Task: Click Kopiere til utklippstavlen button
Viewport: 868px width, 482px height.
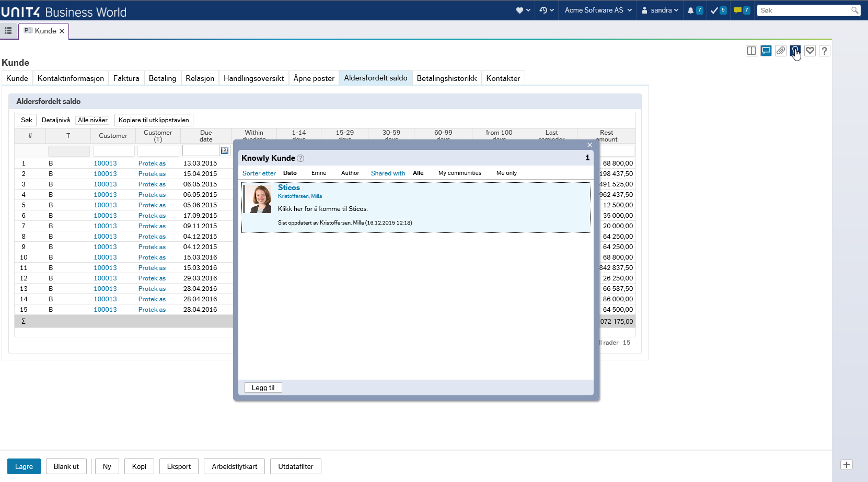Action: tap(154, 120)
